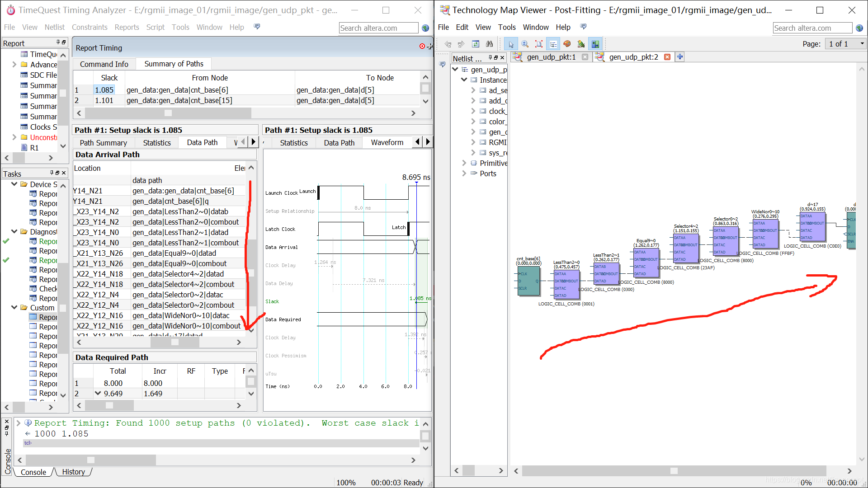Close the gen_udp_pkt:2 tab
The height and width of the screenshot is (488, 868).
[x=667, y=57]
